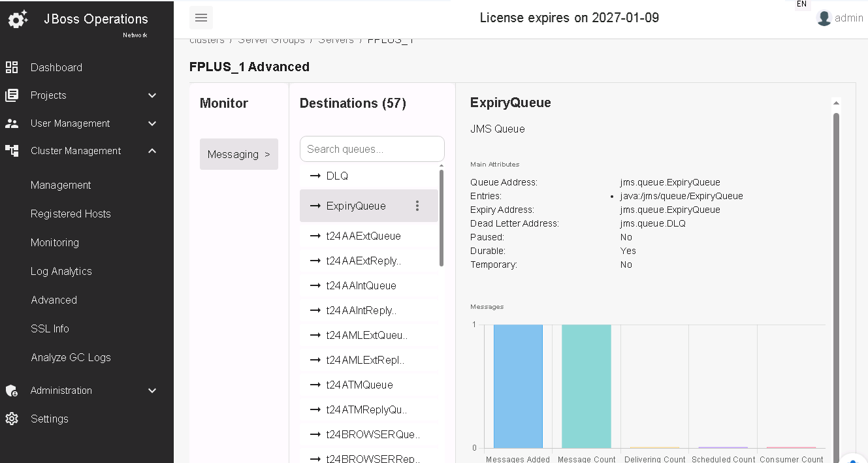Click the teal Message Count bar

(x=587, y=386)
